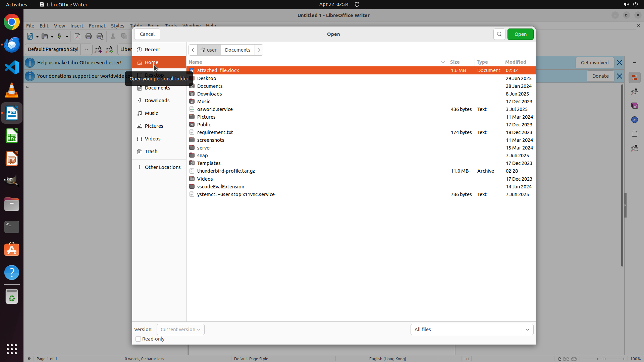Image resolution: width=644 pixels, height=362 pixels.
Task: Click Other Locations plus icon
Action: (x=139, y=167)
